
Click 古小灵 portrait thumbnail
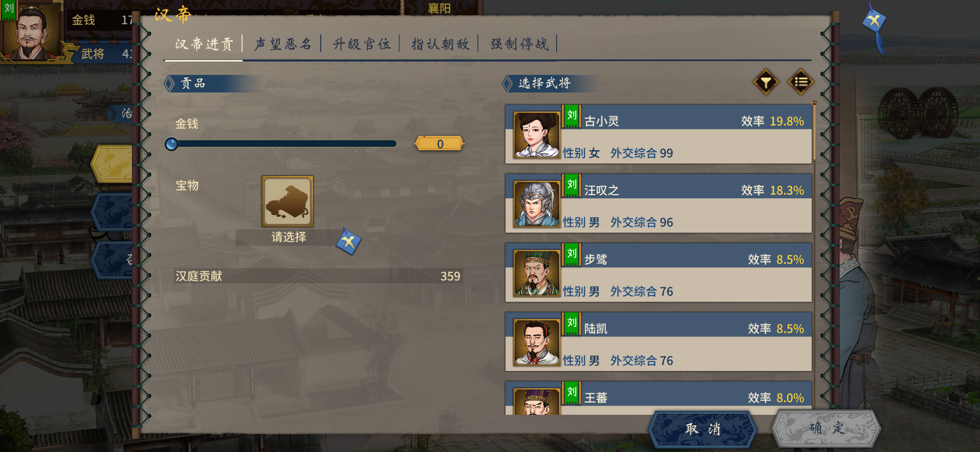[536, 135]
